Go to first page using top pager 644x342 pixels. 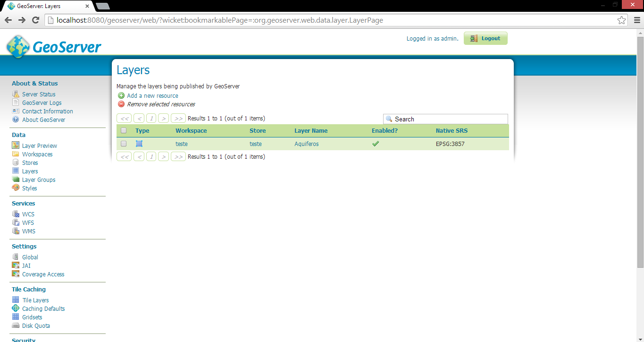(124, 119)
